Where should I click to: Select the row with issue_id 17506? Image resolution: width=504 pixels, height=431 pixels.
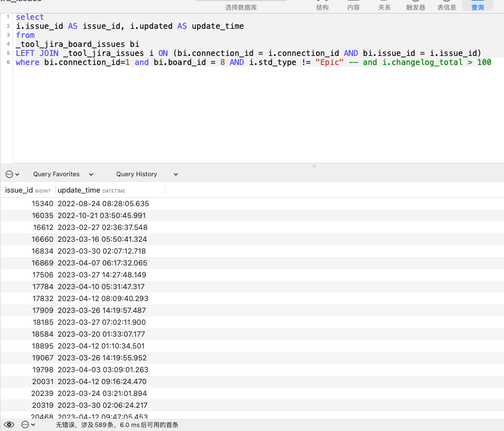252,275
